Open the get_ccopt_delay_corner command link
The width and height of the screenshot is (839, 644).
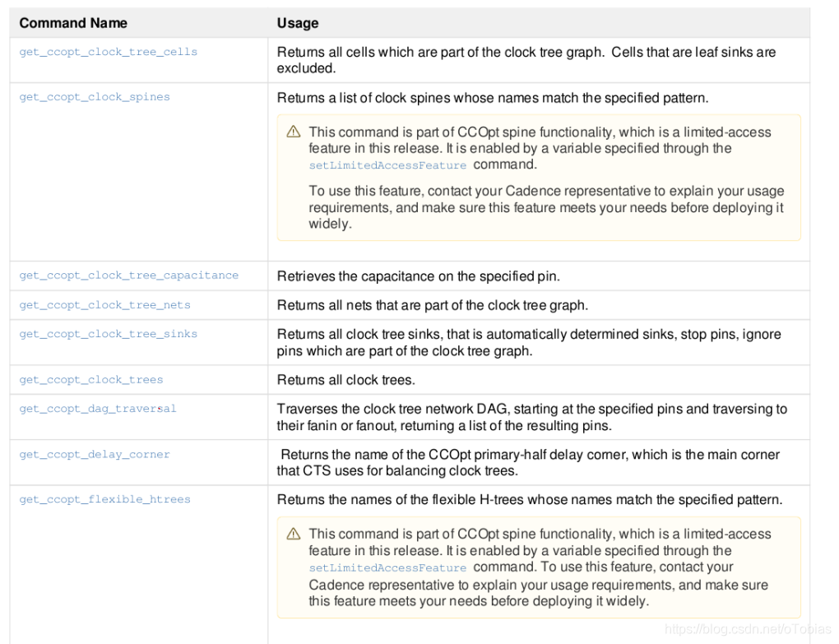[x=95, y=454]
